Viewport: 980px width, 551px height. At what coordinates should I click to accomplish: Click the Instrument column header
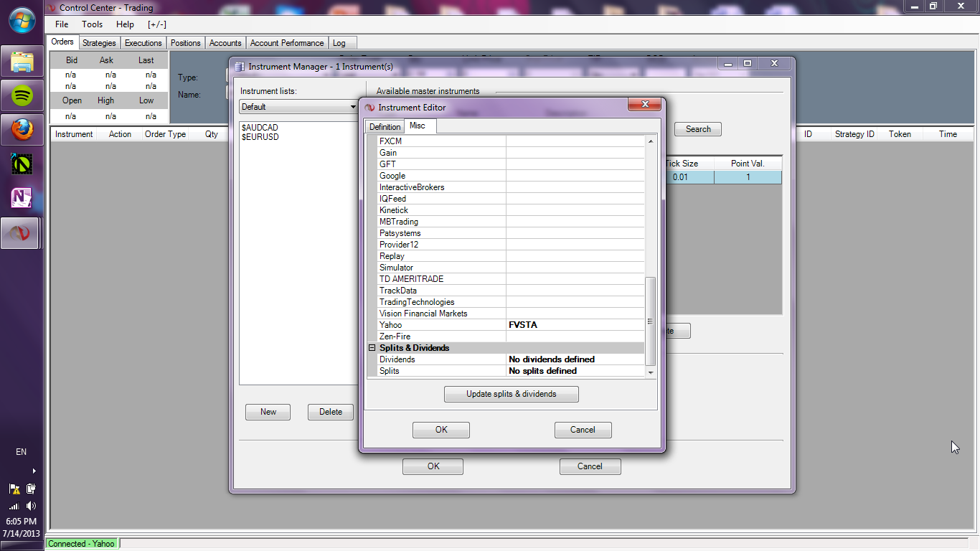click(74, 134)
